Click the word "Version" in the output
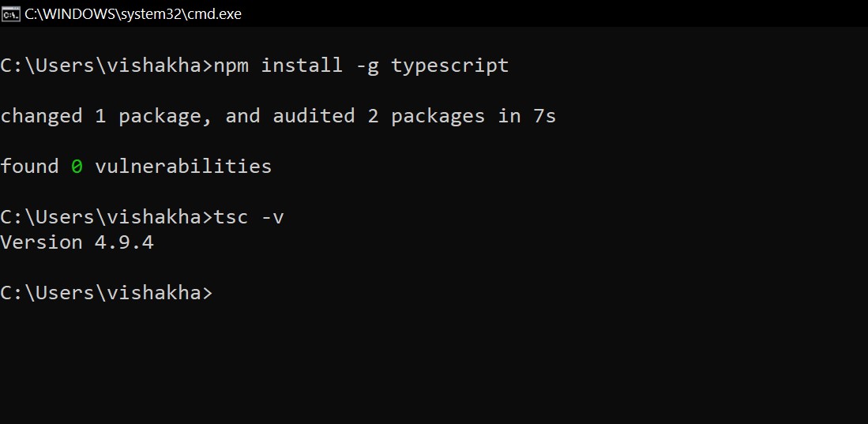Viewport: 868px width, 424px height. pos(41,242)
